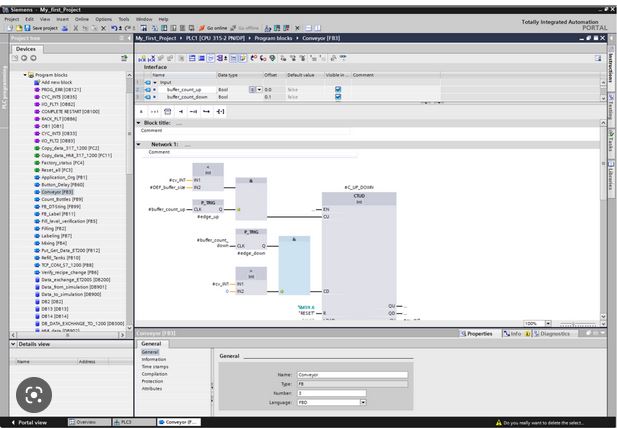Select the CTUD counter block
The image size is (617, 428).
pyautogui.click(x=359, y=256)
